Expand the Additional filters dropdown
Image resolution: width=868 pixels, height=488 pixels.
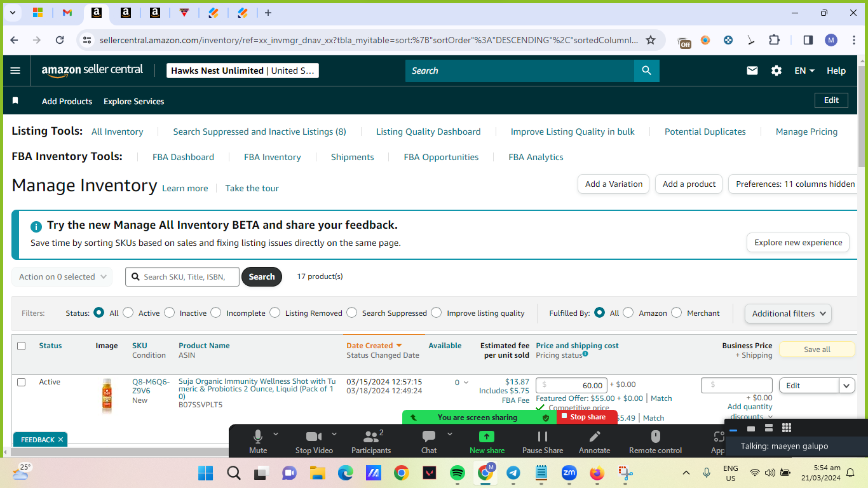[788, 313]
